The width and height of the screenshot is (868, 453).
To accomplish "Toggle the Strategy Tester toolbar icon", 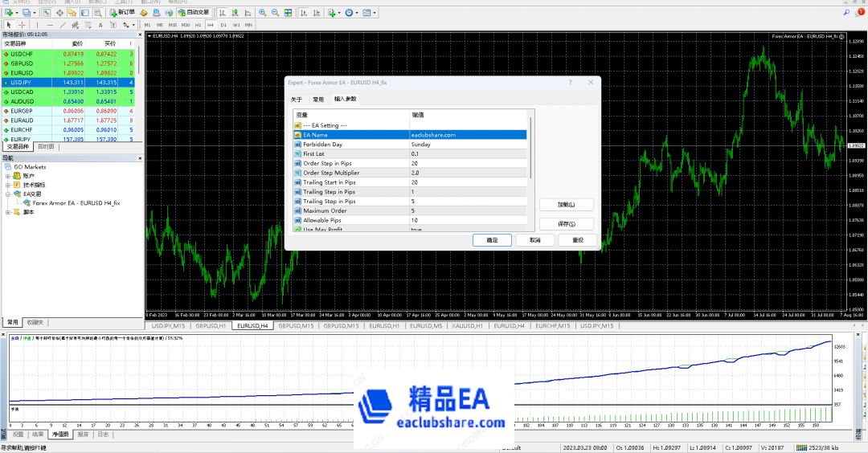I will click(x=98, y=13).
